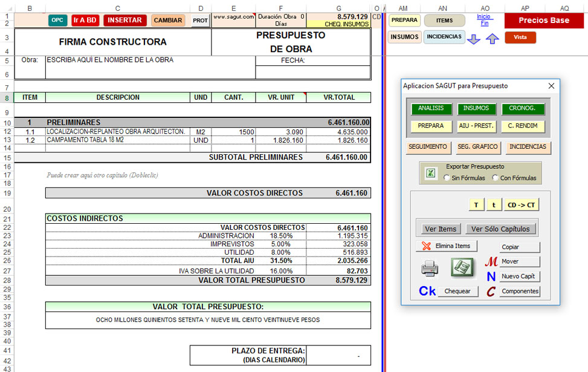Click the printer icon in SAGUT dialog
588x372 pixels.
pyautogui.click(x=430, y=267)
